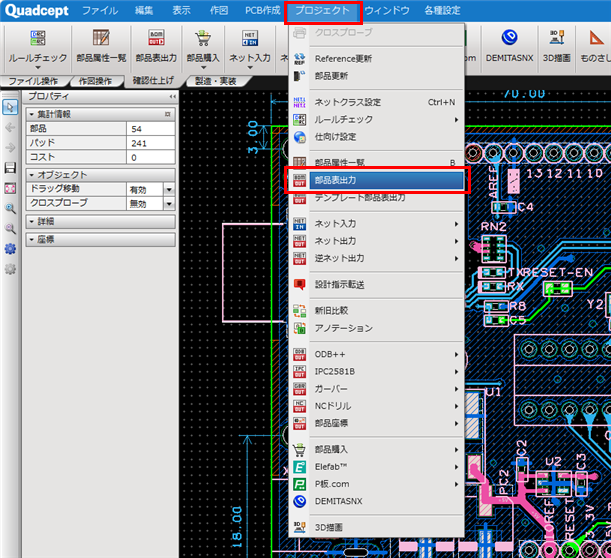
Task: Open the ドラッグ移動 dropdown
Action: coord(169,189)
